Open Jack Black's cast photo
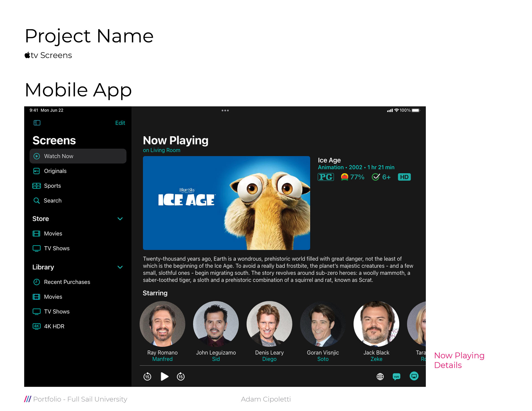Screen dimensions: 532x411 point(376,324)
